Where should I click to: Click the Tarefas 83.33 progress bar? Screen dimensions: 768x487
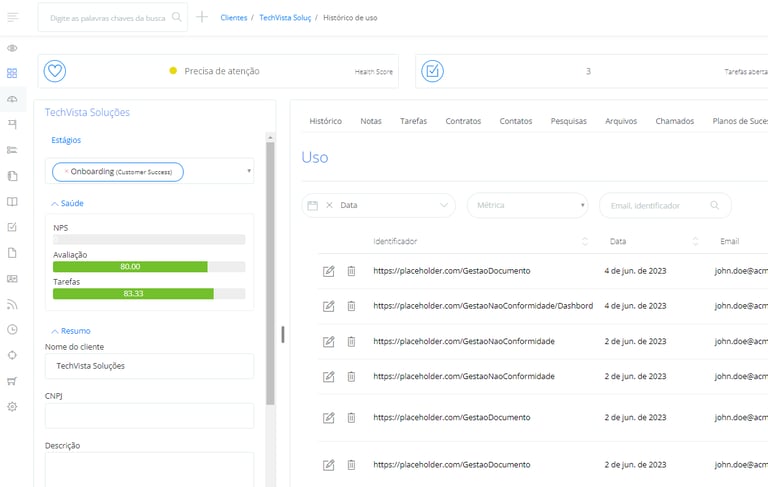pyautogui.click(x=149, y=293)
